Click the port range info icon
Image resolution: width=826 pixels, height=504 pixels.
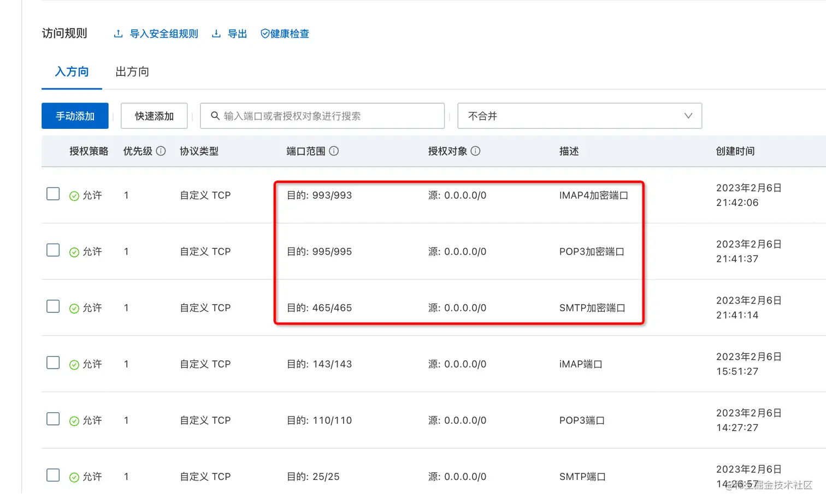tap(334, 151)
